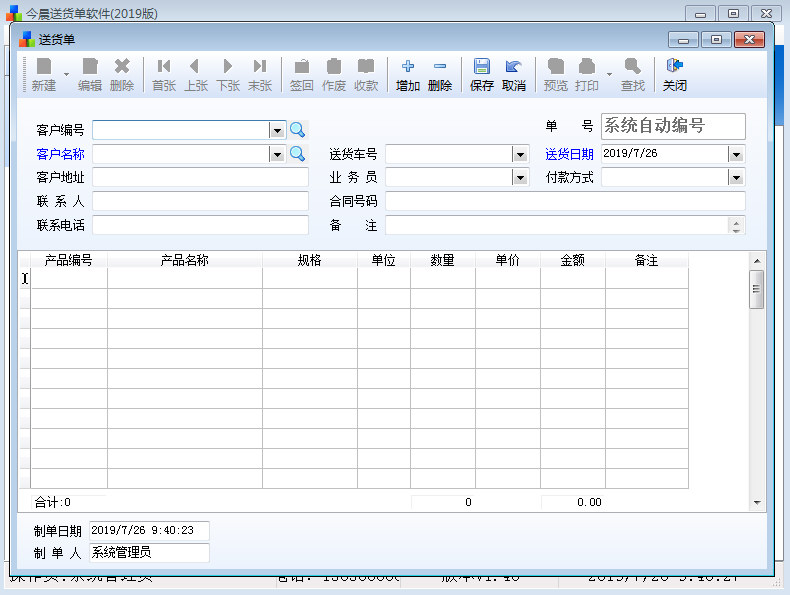Click the 合同号码 input field
The width and height of the screenshot is (790, 595).
565,201
